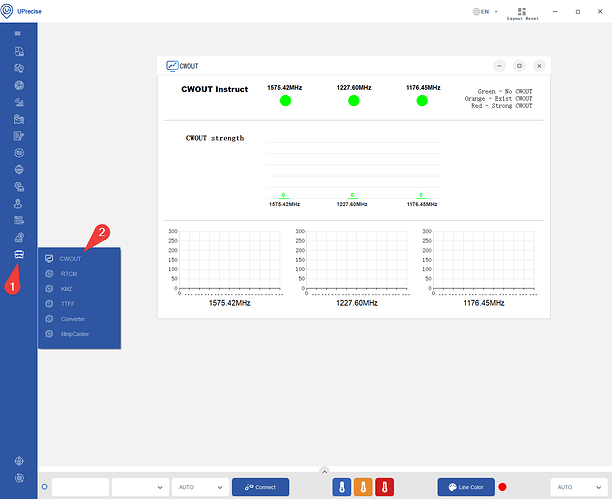Expand the first AUTO baud rate dropdown
Image resolution: width=612 pixels, height=499 pixels.
199,487
